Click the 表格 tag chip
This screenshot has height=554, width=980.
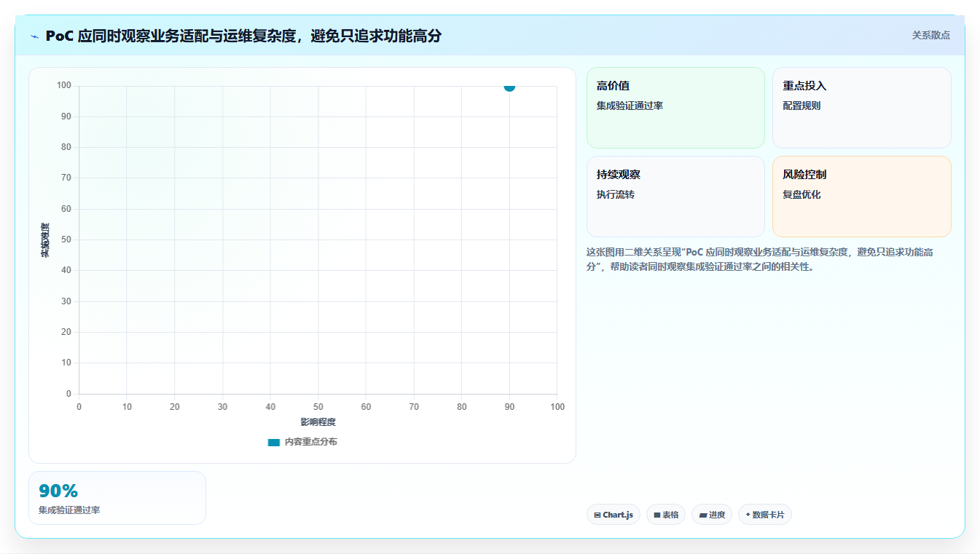pos(666,515)
